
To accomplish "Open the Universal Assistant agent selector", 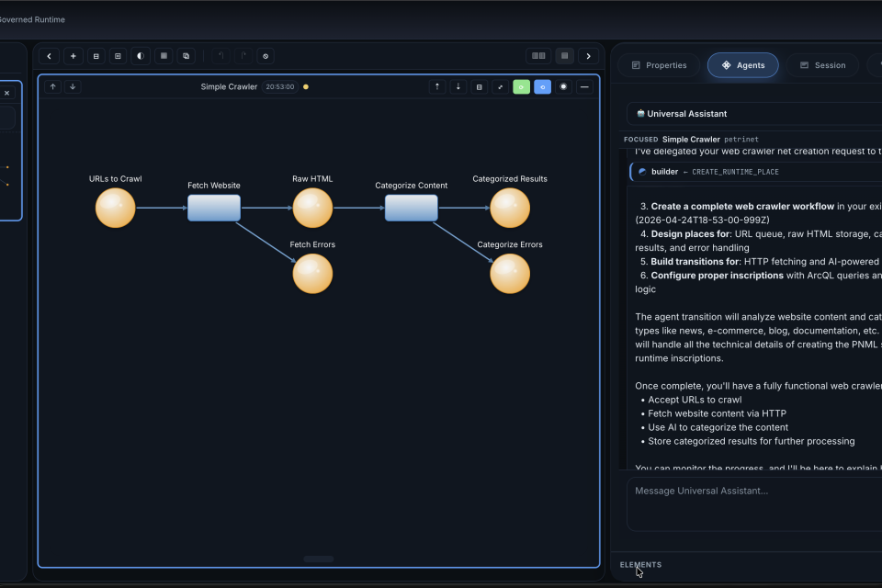I will 753,114.
